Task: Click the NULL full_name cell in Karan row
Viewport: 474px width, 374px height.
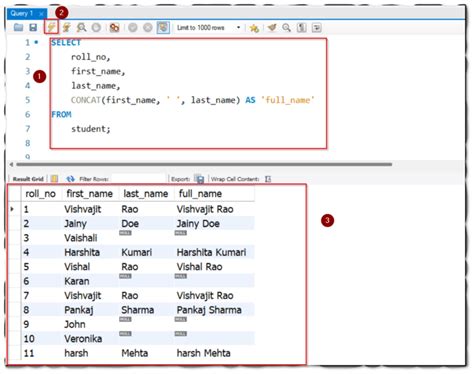Action: 214,281
